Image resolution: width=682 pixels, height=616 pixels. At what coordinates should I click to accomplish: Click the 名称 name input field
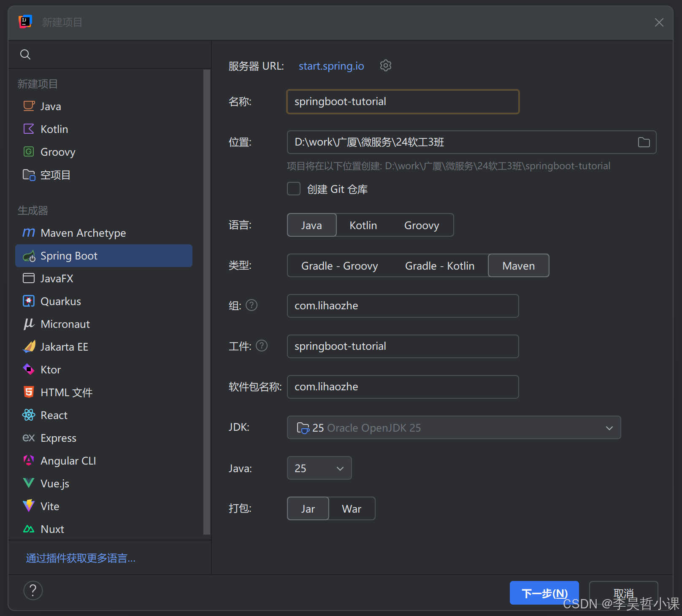(x=403, y=102)
